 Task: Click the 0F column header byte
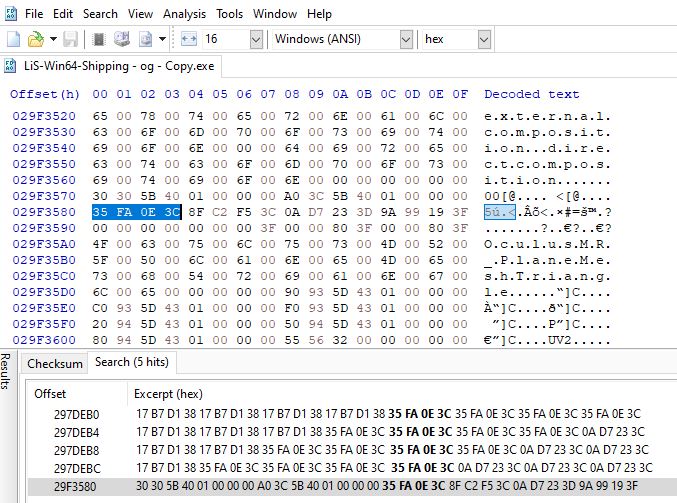460,94
